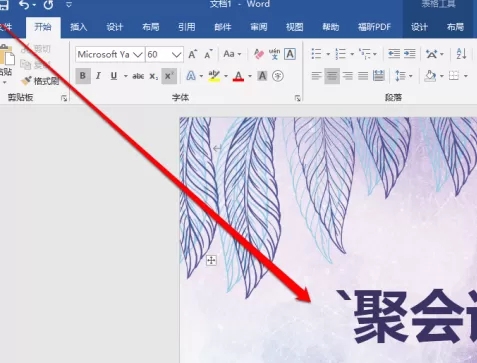477x363 pixels.
Task: Open the 视图 ribbon tab
Action: 295,27
